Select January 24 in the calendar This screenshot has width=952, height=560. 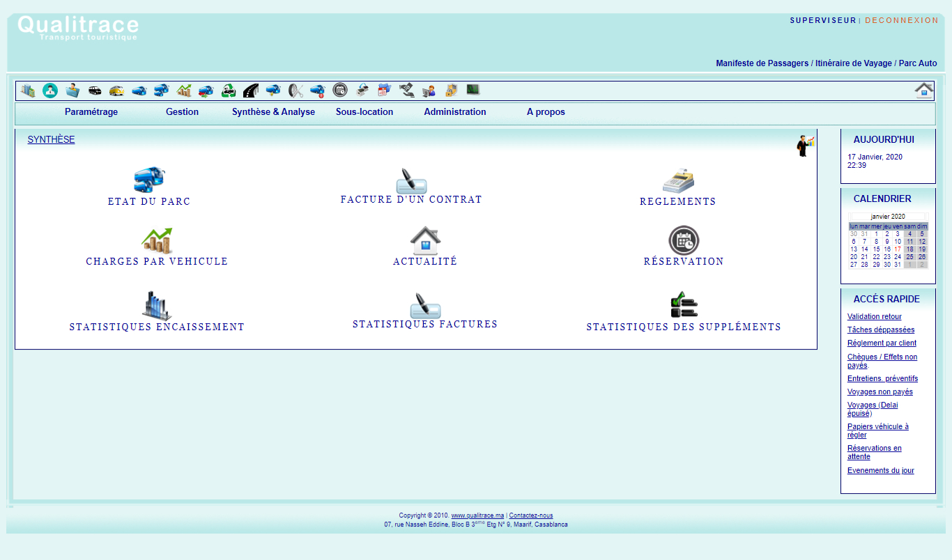point(898,257)
